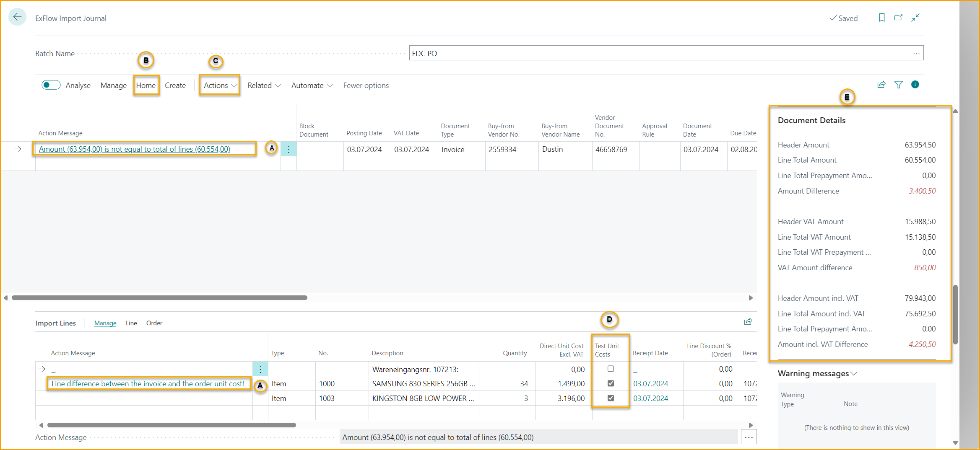Collapse the Warning messages section

coord(817,373)
